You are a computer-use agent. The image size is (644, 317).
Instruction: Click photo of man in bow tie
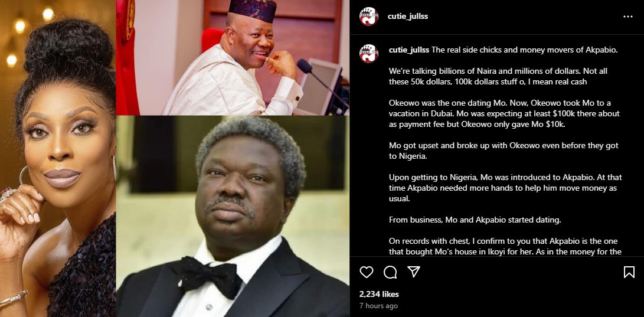233,217
